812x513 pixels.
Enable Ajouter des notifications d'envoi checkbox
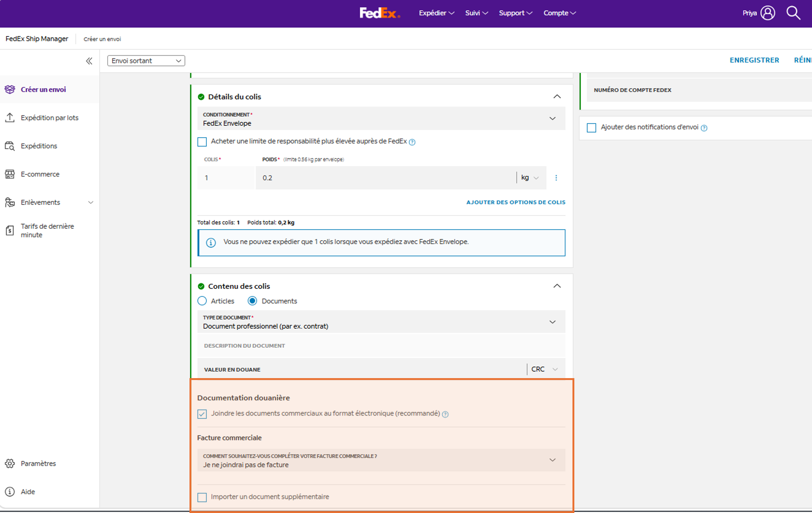591,127
